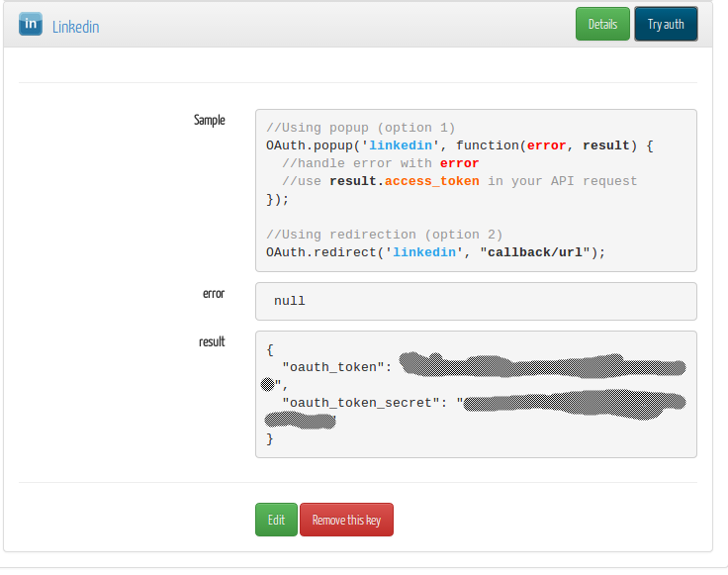Click the LinkedIn logo icon
Image resolution: width=728 pixels, height=575 pixels.
(31, 24)
